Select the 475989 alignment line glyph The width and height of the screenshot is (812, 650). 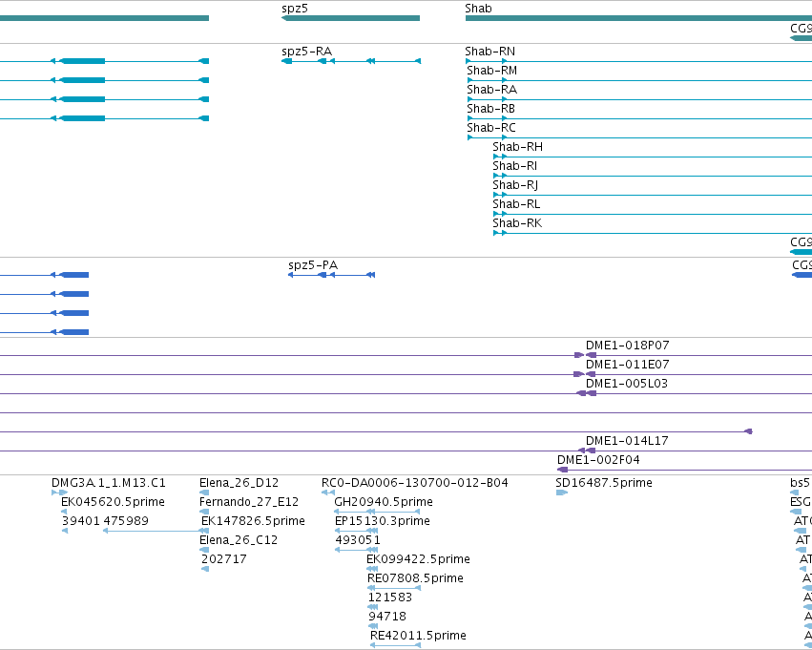tap(156, 531)
